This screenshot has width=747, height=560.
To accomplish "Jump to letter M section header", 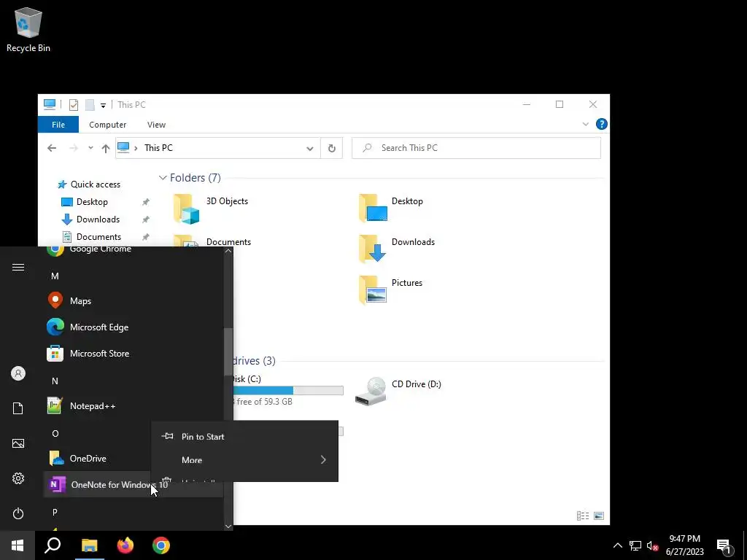I will 55,276.
